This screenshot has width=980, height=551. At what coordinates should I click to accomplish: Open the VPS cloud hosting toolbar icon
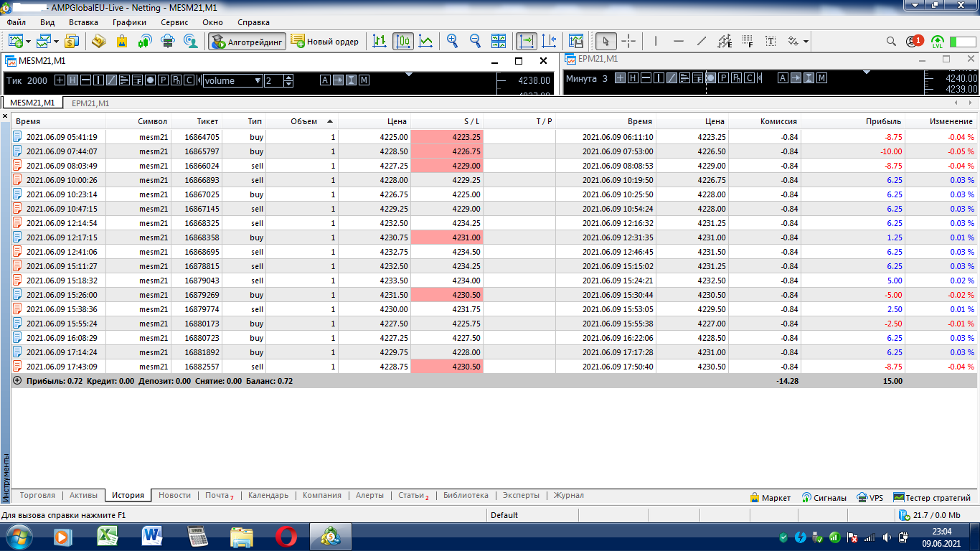point(168,41)
